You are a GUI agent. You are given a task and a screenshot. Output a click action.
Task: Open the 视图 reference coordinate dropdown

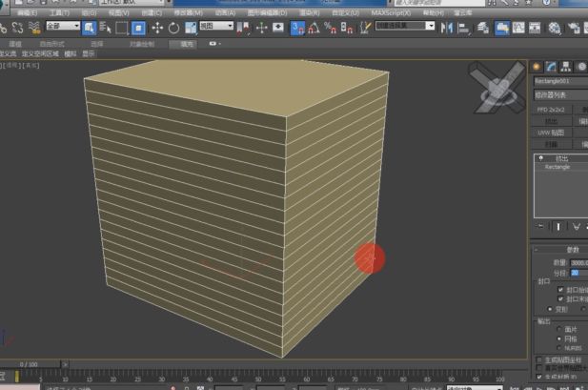[x=214, y=28]
